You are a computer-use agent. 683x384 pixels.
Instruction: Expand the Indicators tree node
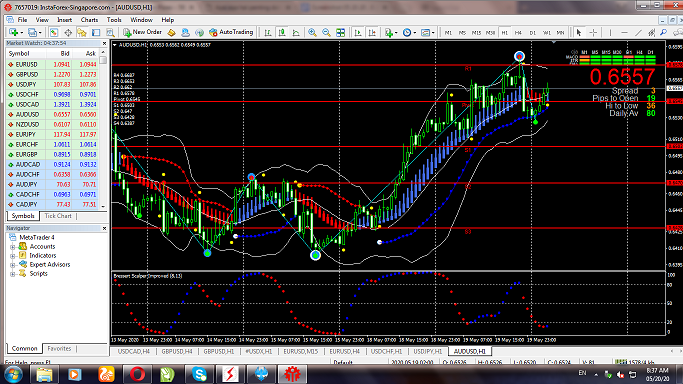pyautogui.click(x=13, y=256)
